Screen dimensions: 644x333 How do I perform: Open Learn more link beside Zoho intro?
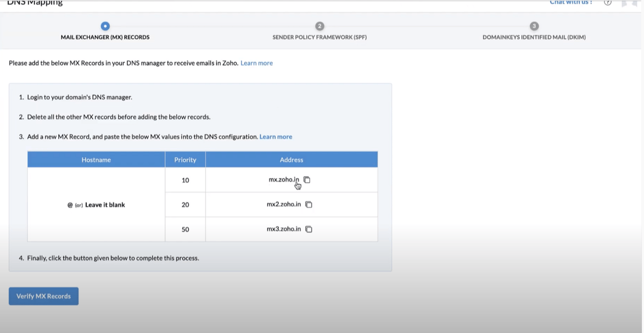257,63
